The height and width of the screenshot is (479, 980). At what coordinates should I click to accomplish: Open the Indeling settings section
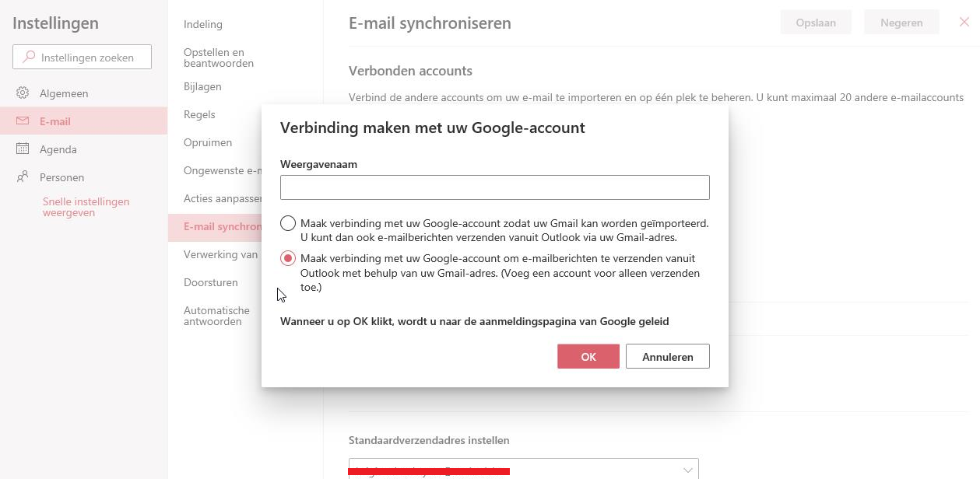[x=203, y=24]
